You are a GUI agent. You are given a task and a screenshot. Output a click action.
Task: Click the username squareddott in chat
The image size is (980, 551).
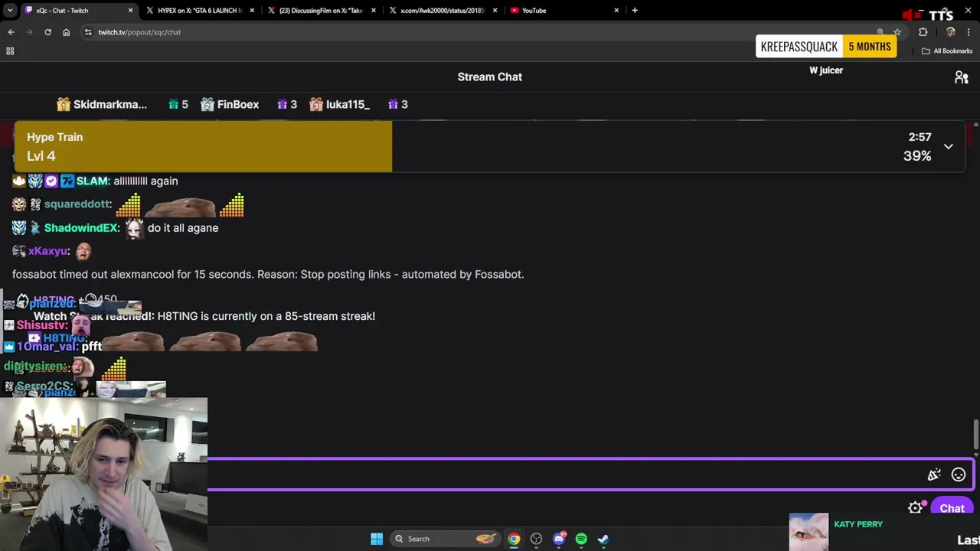point(77,204)
